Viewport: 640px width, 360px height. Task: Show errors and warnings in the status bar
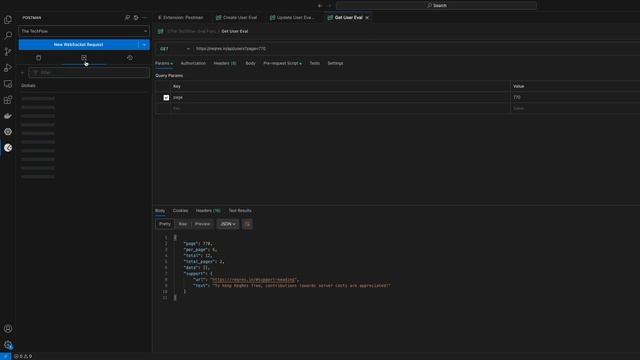[x=23, y=356]
